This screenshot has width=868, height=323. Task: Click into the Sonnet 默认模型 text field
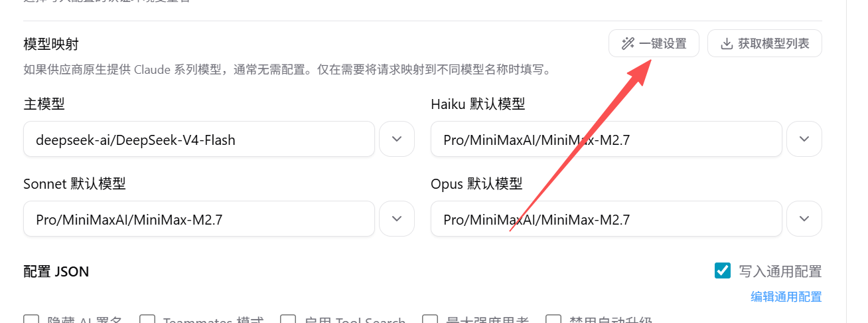tap(199, 219)
